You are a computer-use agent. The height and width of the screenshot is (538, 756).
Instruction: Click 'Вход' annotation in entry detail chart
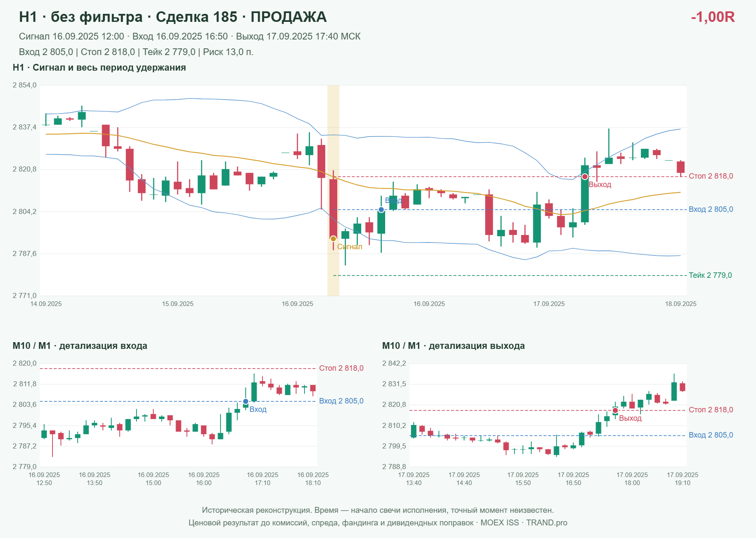(258, 409)
